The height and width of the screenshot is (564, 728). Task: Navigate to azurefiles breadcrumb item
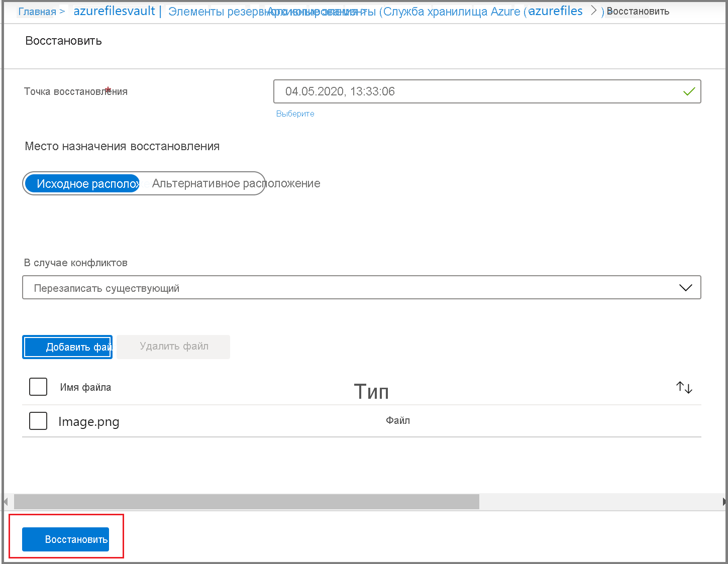point(555,11)
